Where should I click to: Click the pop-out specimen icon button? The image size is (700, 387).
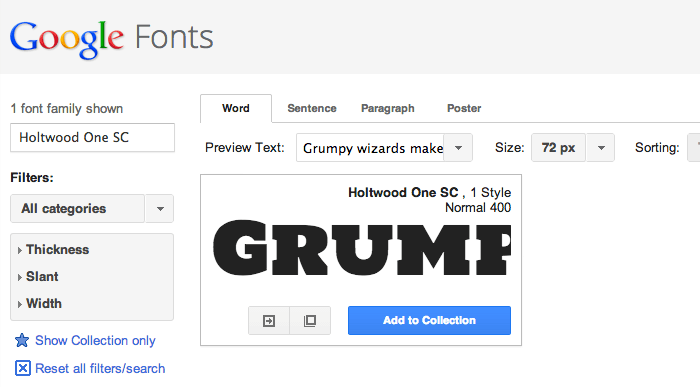click(310, 320)
